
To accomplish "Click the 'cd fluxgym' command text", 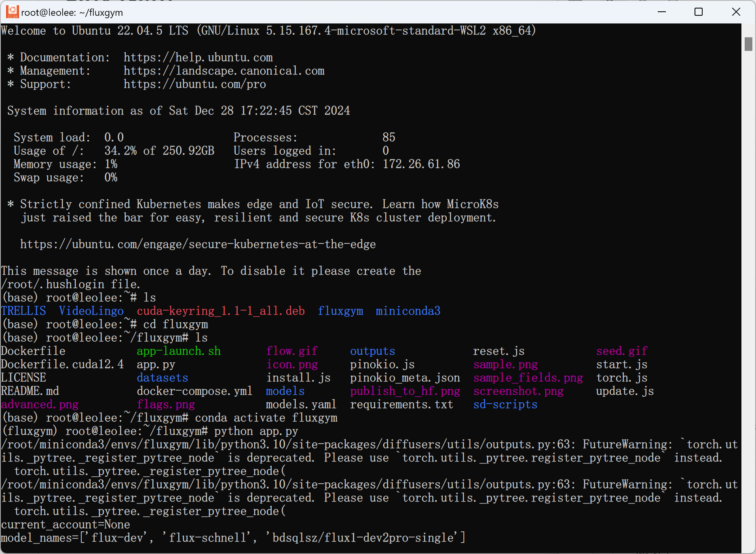I will [175, 324].
